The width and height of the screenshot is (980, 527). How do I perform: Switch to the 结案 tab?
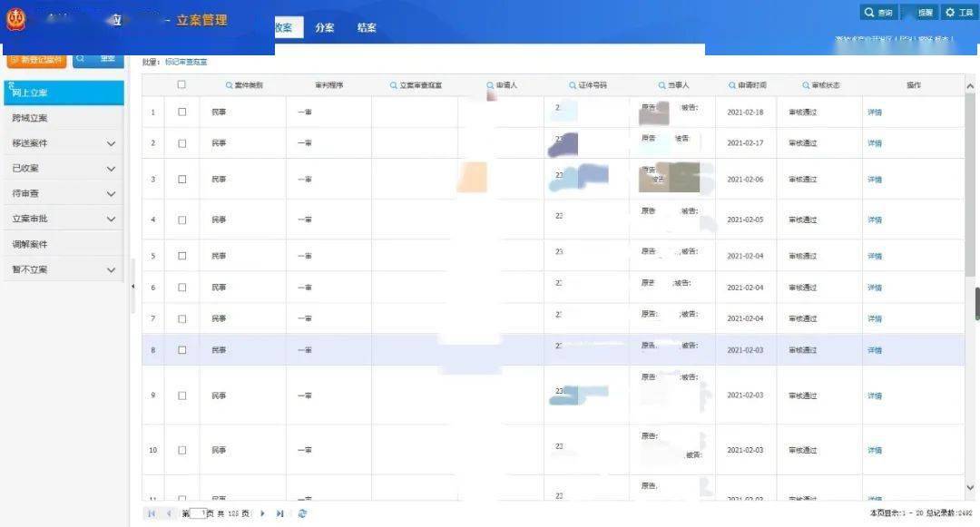tap(367, 27)
